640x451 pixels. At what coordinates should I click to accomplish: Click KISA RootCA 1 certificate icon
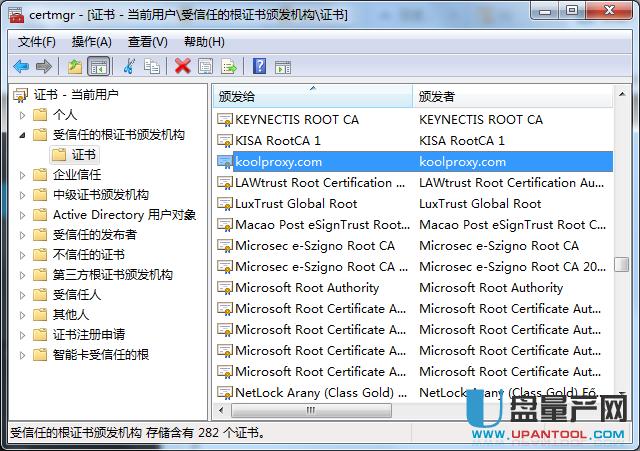click(x=225, y=141)
